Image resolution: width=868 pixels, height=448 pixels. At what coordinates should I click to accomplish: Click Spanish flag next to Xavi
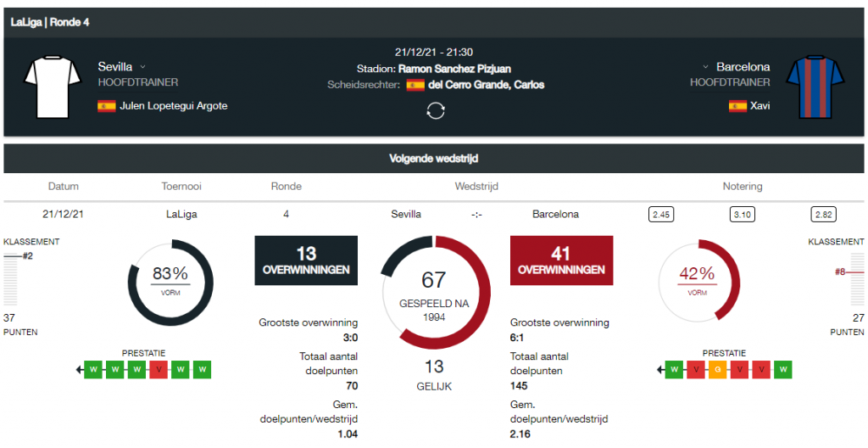tap(737, 106)
